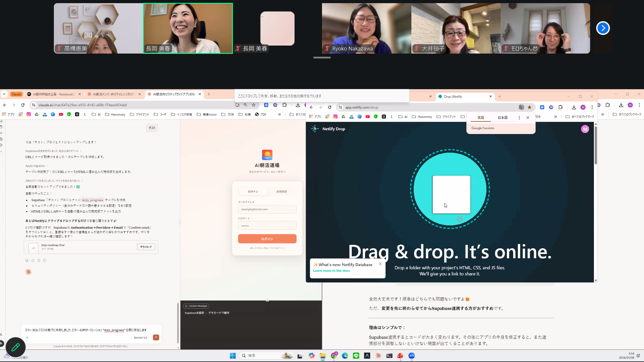Retry the Claude response

[x=45, y=260]
